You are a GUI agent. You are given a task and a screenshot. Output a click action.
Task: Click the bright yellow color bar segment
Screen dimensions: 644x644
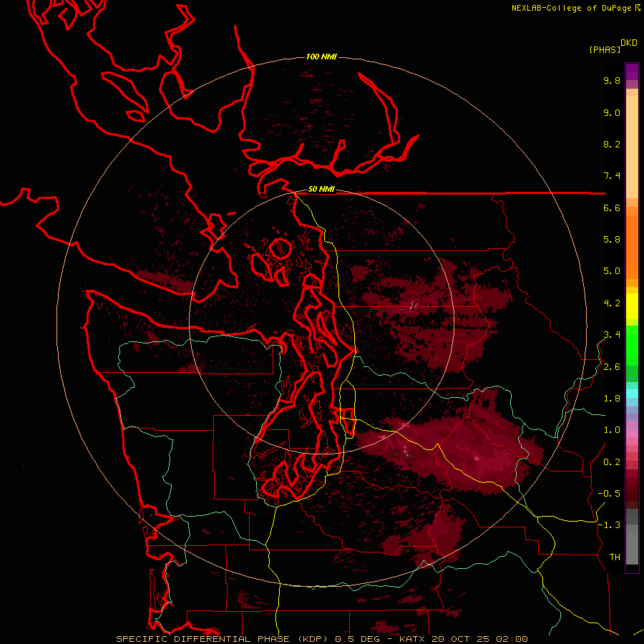(x=632, y=306)
